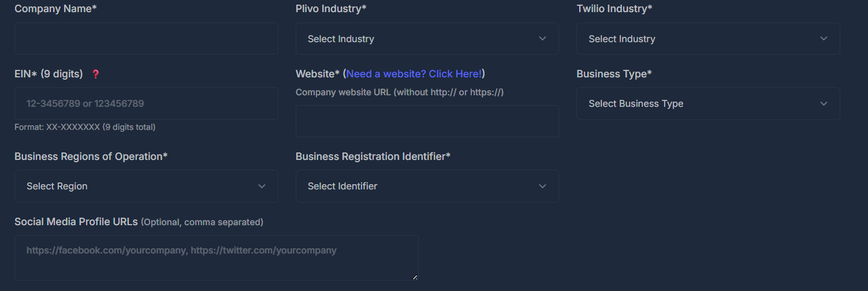Click the red question mark beside EIN

coord(96,74)
